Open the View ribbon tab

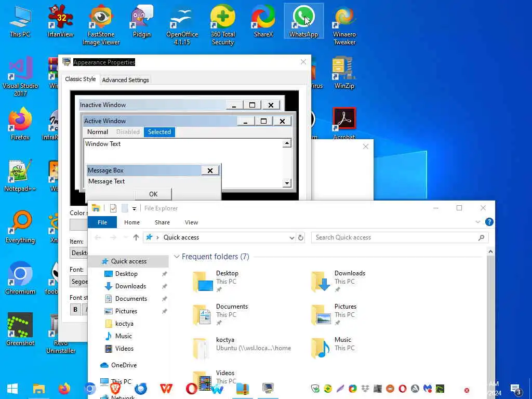coord(191,222)
